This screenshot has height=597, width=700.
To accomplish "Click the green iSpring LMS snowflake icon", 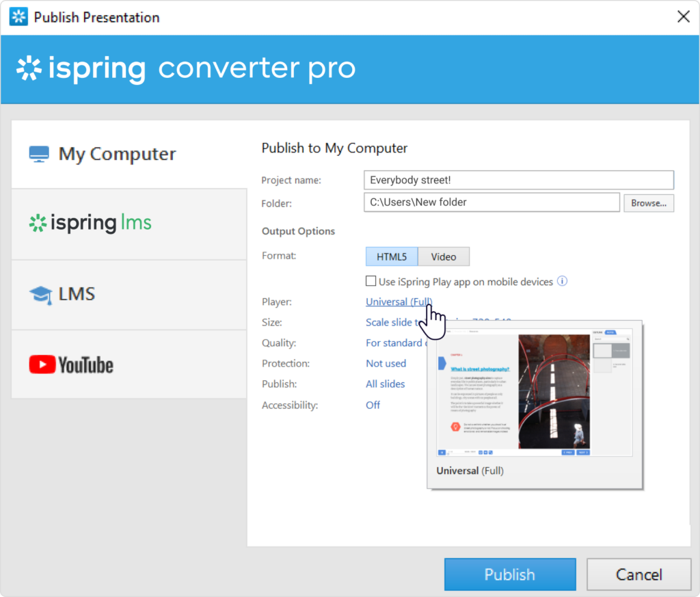I will pos(38,223).
